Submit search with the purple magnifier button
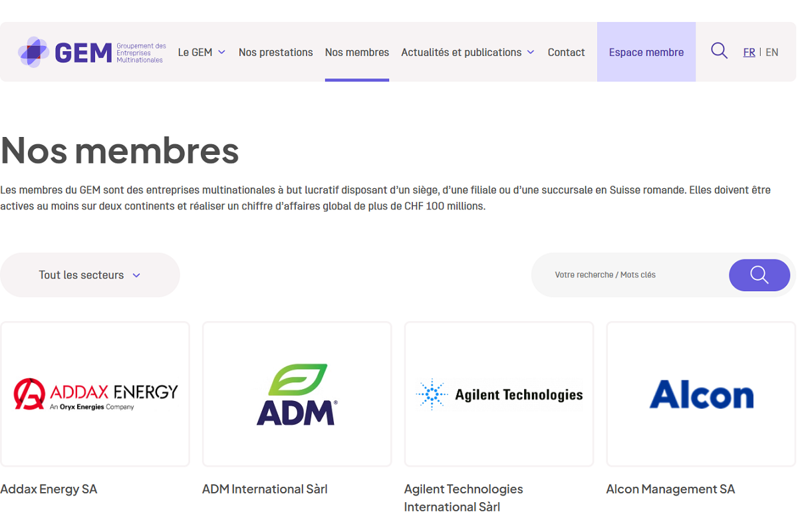 tap(759, 275)
